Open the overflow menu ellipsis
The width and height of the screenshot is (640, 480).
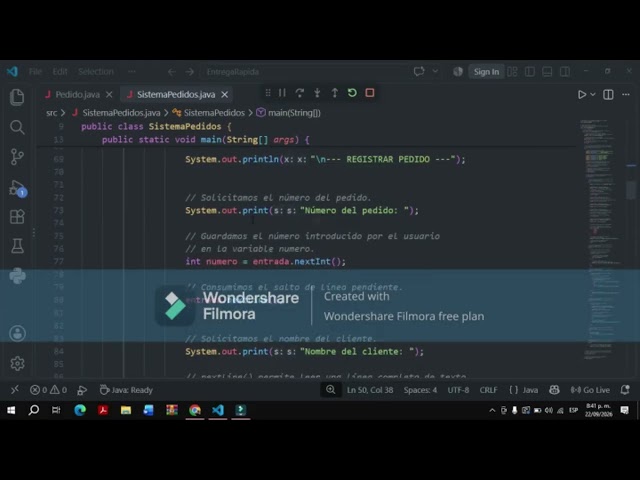(x=131, y=72)
